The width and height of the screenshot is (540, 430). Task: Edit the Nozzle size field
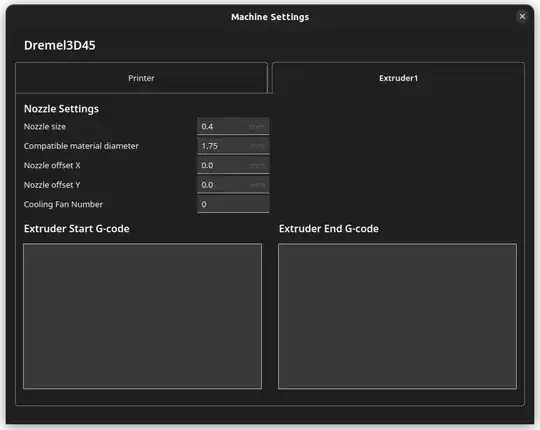pos(233,126)
